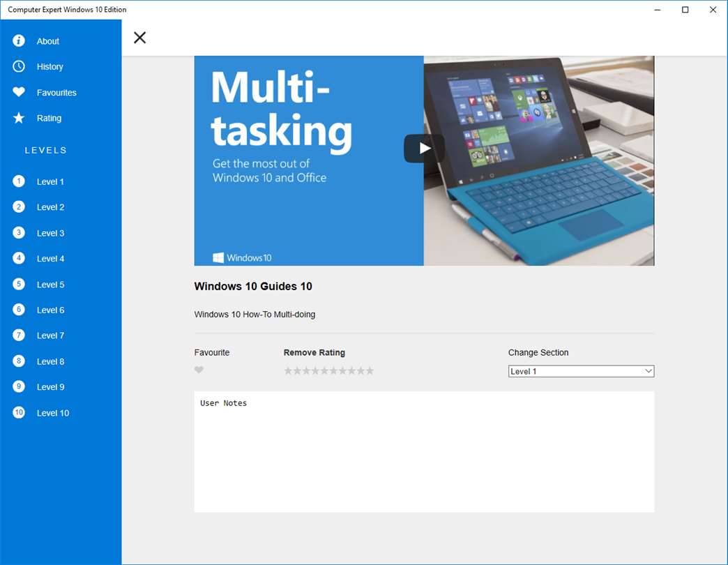Click the History clock icon
The image size is (728, 565).
click(x=19, y=66)
